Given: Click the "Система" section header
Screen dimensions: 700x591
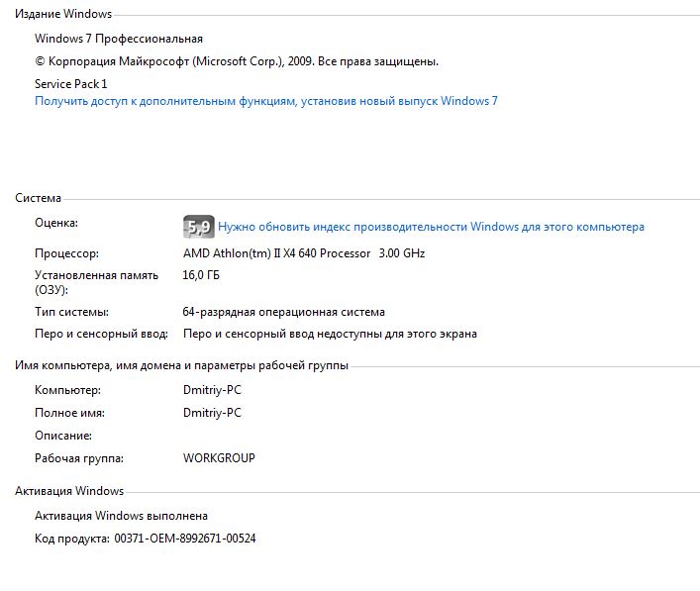Looking at the screenshot, I should [x=38, y=198].
